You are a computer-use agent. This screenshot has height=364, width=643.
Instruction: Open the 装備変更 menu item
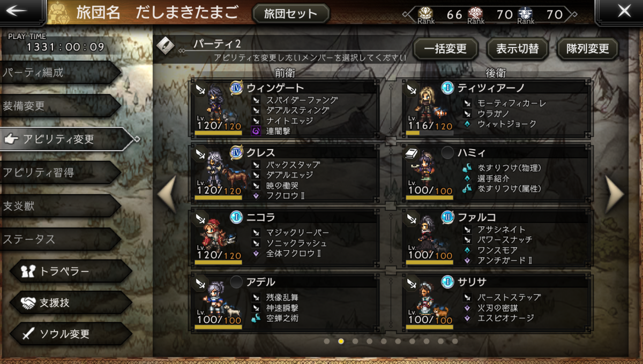(59, 105)
